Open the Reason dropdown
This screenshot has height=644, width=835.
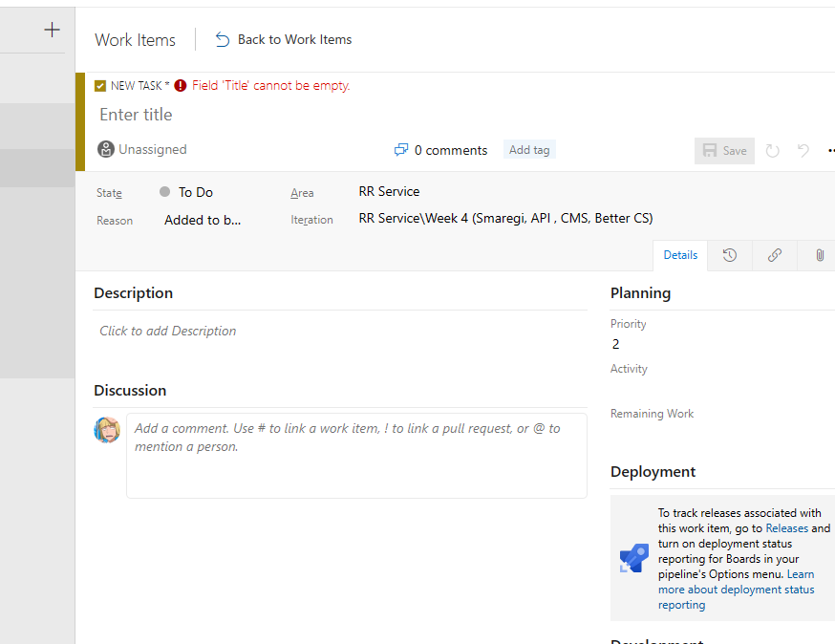pyautogui.click(x=202, y=220)
